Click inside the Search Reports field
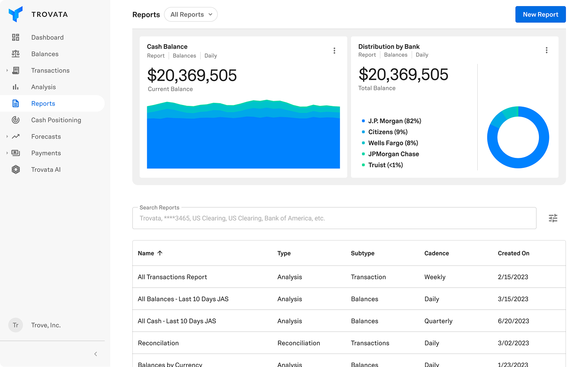Image resolution: width=588 pixels, height=367 pixels. tap(334, 218)
